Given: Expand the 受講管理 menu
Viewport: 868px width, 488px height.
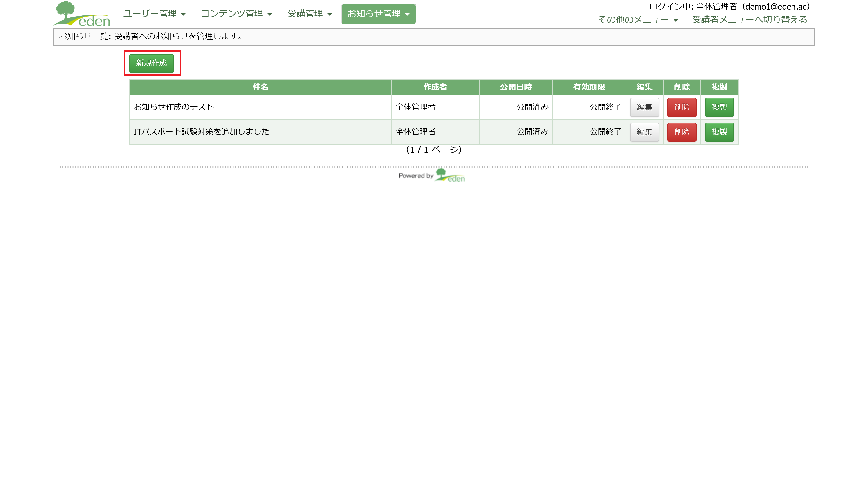Looking at the screenshot, I should [x=309, y=14].
